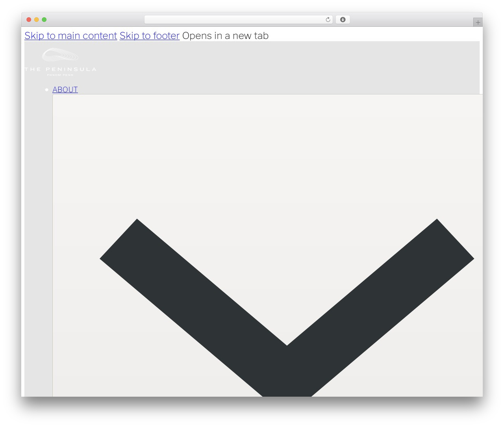Click the Peninsula shell emblem logo
The image size is (504, 427).
coord(60,55)
